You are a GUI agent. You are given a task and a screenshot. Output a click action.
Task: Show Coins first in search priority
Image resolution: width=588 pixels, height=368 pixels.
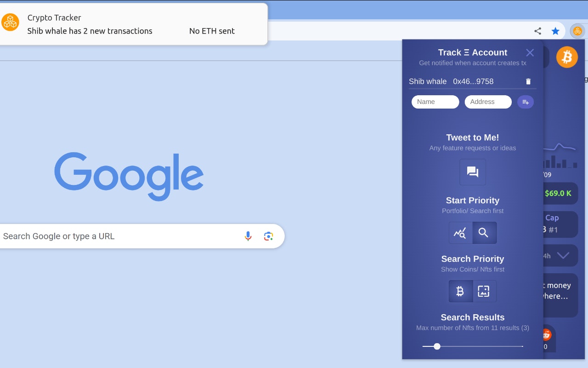coord(461,291)
